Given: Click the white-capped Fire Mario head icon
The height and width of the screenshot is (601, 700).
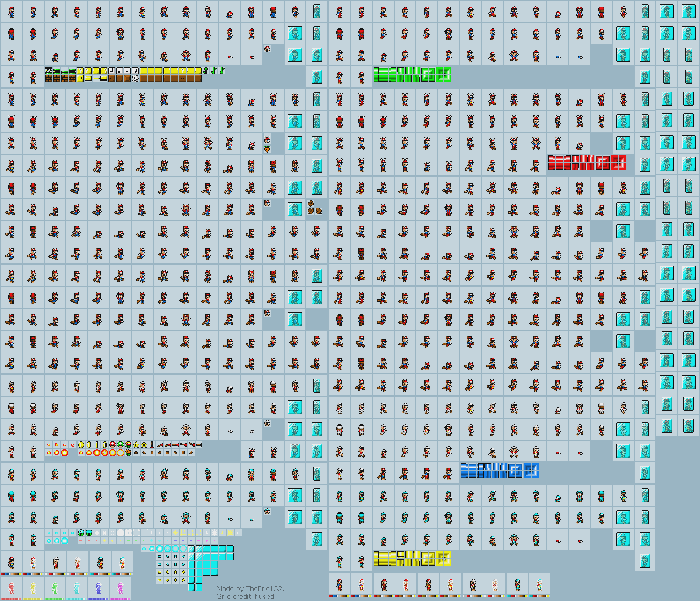Looking at the screenshot, I should pos(267,423).
